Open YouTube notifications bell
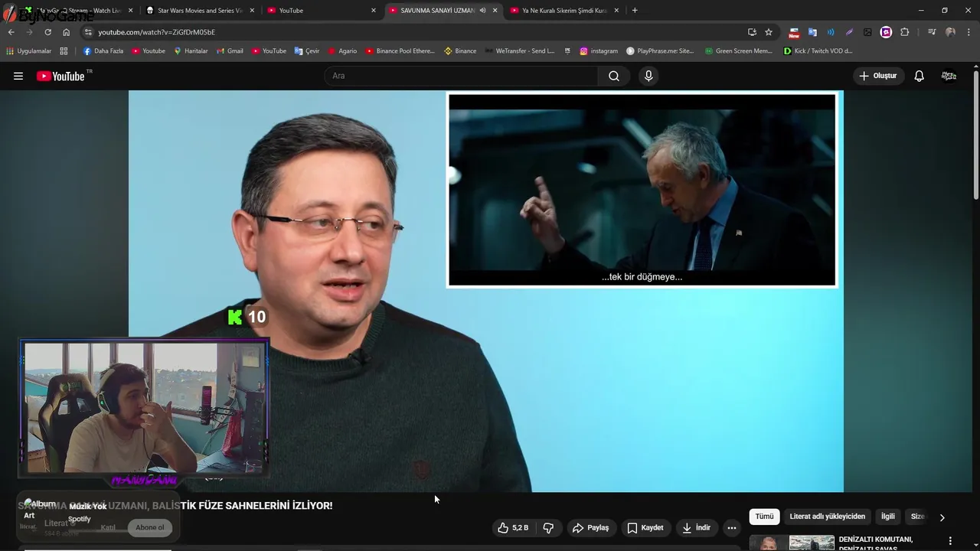 tap(920, 76)
